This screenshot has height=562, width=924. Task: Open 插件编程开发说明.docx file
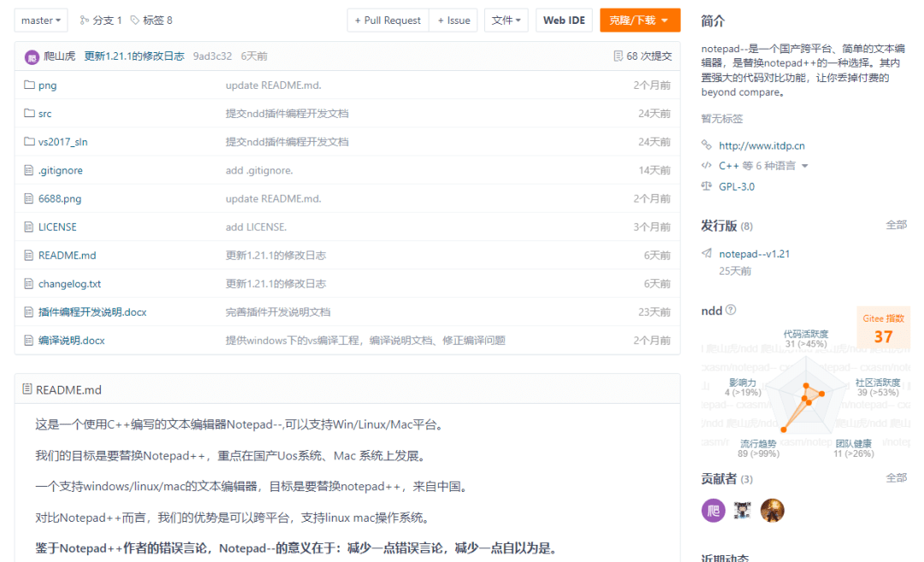click(92, 312)
